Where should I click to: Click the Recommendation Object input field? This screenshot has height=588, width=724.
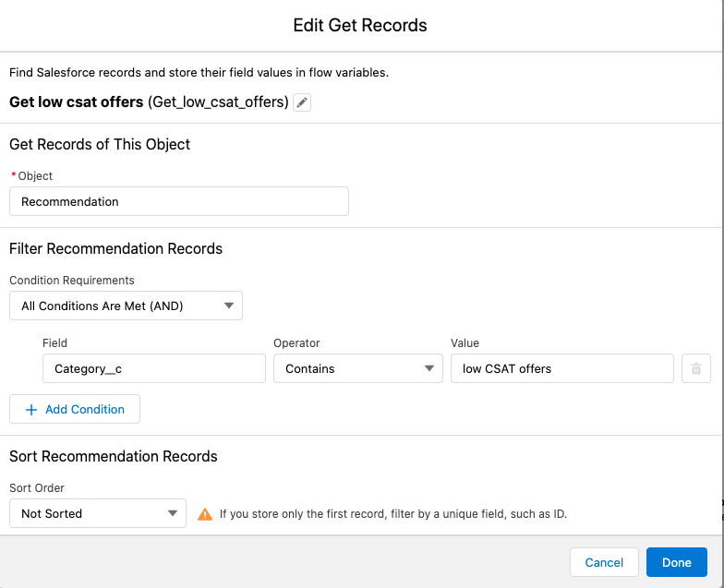(x=179, y=201)
